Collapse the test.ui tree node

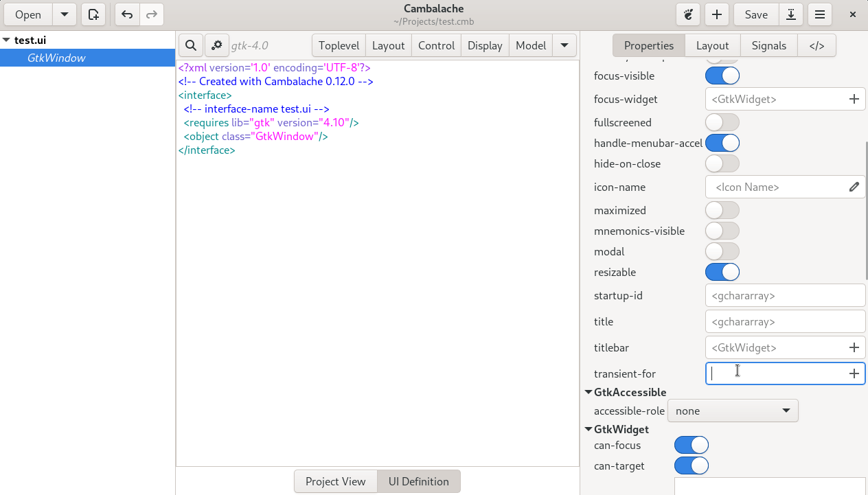pyautogui.click(x=6, y=40)
